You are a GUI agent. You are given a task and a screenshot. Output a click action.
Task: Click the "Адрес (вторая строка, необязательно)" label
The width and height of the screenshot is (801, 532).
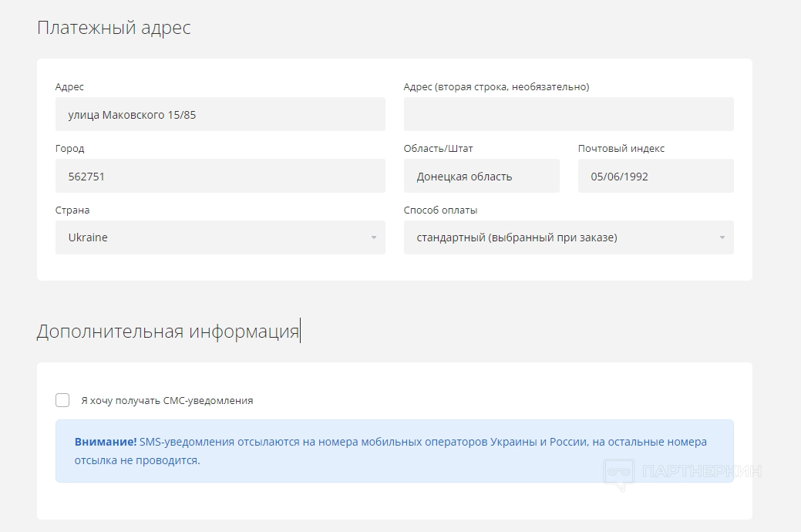(496, 86)
